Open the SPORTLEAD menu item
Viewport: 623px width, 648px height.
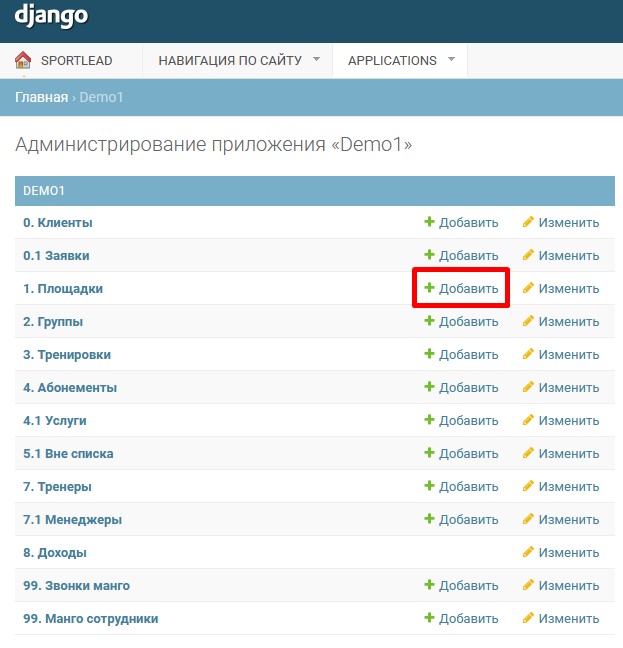coord(76,60)
